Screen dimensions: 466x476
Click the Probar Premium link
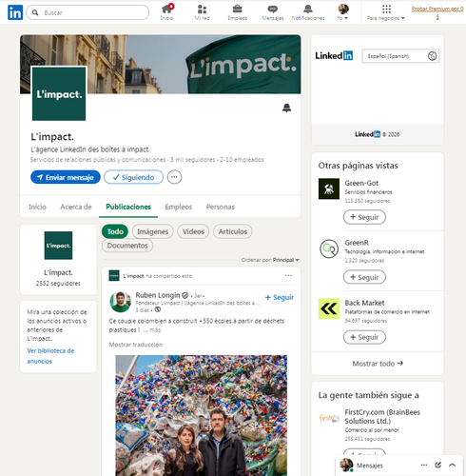pyautogui.click(x=437, y=12)
